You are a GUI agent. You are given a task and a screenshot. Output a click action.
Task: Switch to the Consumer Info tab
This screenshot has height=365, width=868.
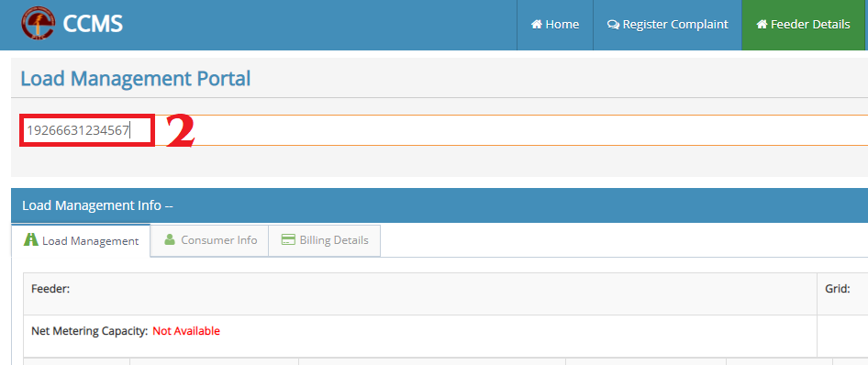pyautogui.click(x=209, y=240)
